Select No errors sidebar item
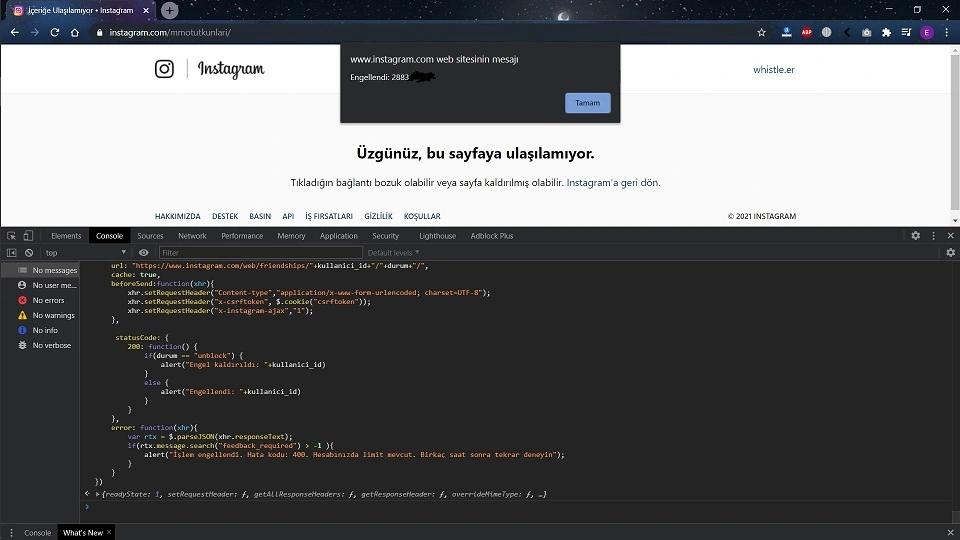The width and height of the screenshot is (960, 540). point(40,300)
